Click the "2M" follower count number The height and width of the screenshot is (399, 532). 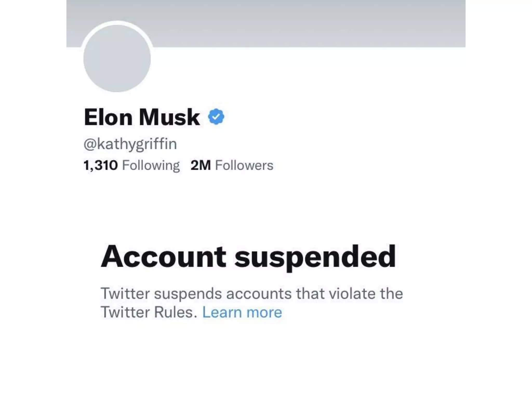click(201, 165)
